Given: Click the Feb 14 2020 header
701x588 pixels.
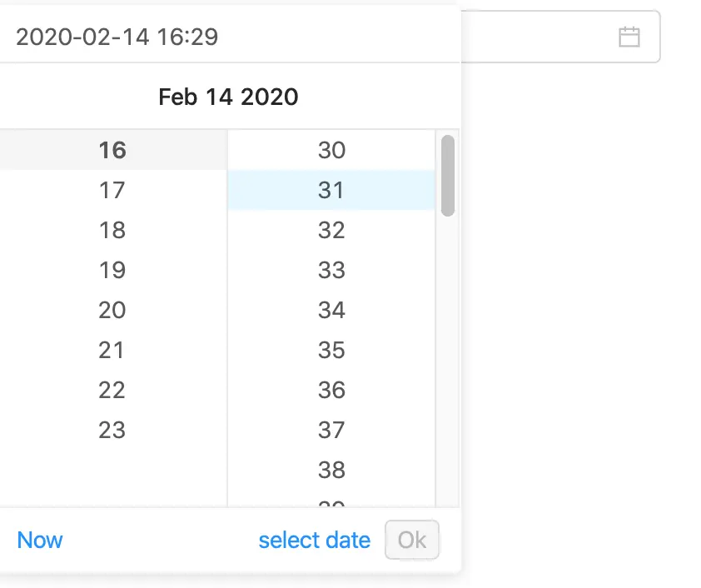Looking at the screenshot, I should (228, 97).
